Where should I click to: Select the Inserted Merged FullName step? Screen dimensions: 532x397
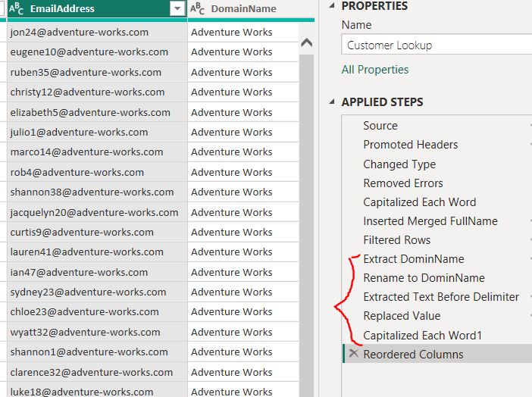tap(430, 221)
